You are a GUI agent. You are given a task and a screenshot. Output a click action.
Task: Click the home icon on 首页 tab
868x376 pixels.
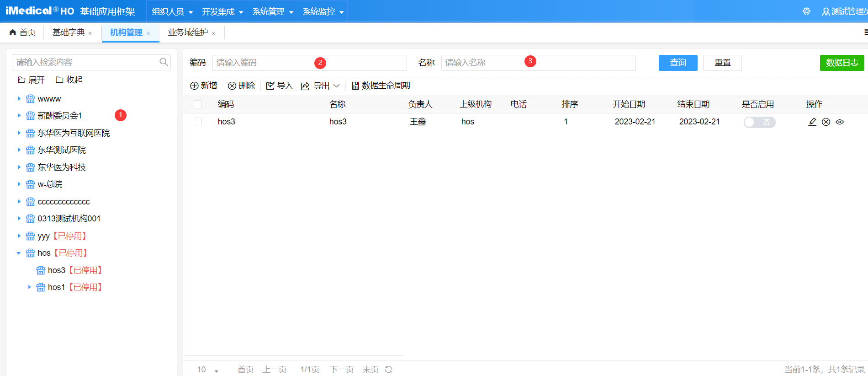[13, 32]
